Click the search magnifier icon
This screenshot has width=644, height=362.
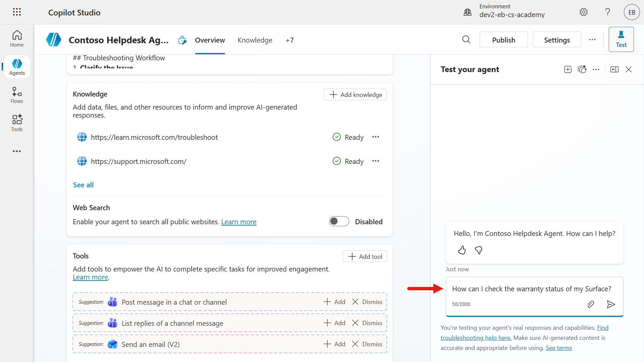466,40
